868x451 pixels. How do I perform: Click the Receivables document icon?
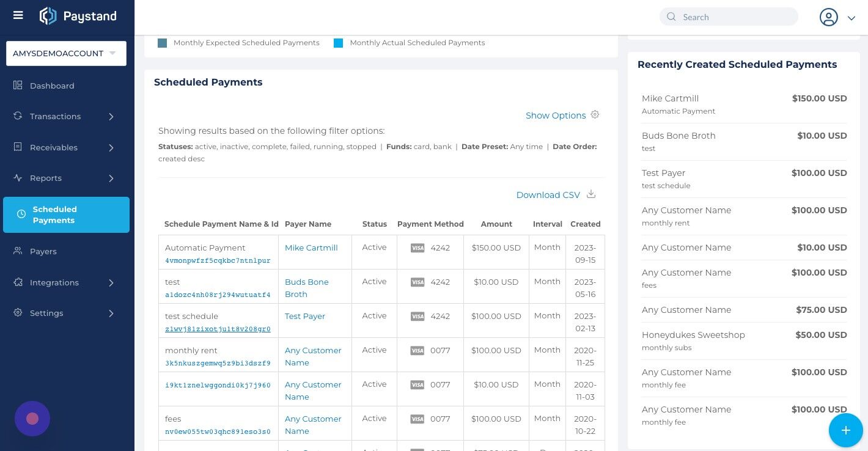(18, 147)
